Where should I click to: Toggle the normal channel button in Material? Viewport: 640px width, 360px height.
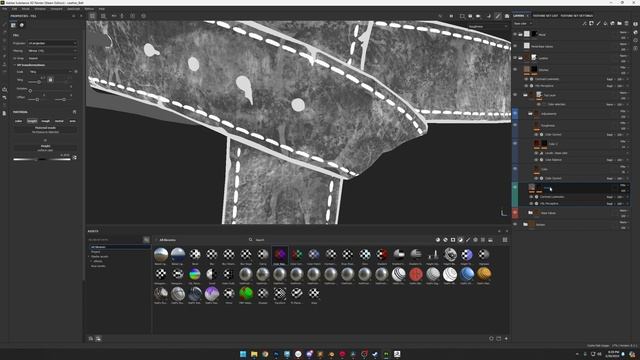pyautogui.click(x=59, y=121)
